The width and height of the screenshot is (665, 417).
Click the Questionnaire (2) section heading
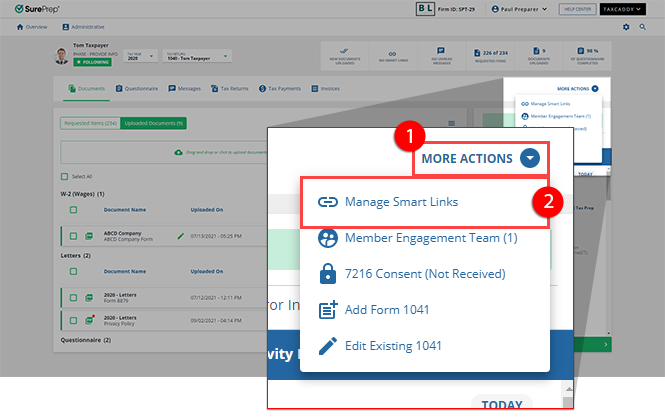click(86, 340)
